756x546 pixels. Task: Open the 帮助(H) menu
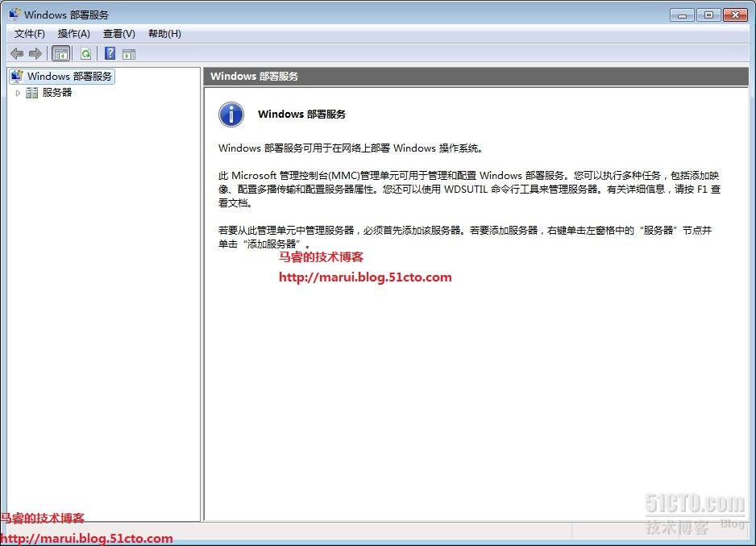(x=165, y=34)
